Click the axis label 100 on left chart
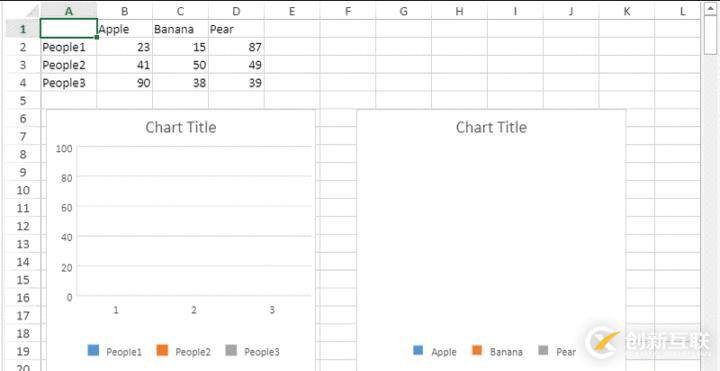The image size is (720, 371). point(64,148)
